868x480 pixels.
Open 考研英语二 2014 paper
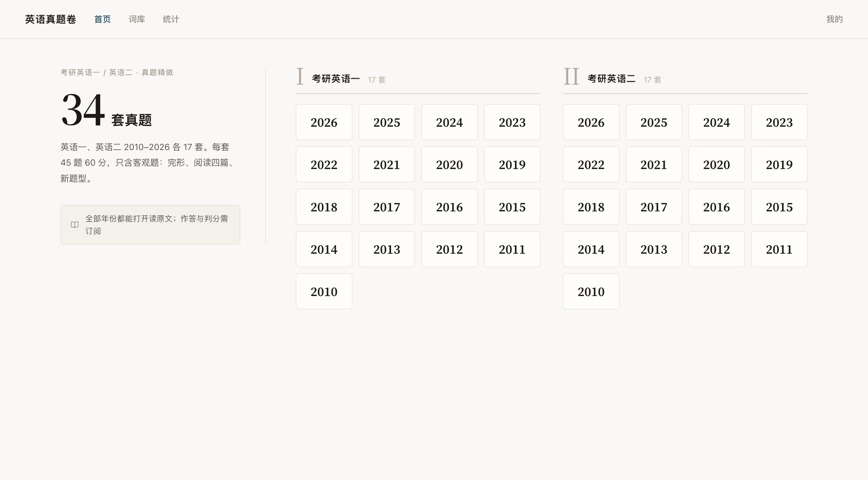tap(591, 249)
